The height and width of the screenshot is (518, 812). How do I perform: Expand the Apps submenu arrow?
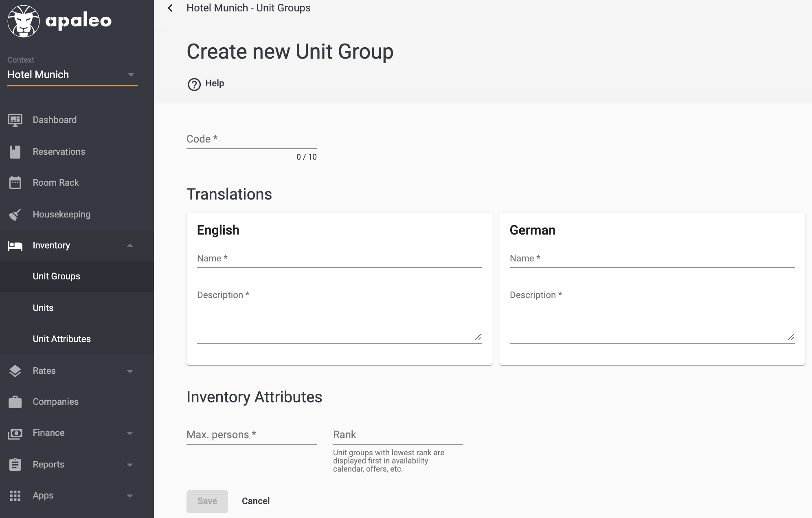(130, 496)
